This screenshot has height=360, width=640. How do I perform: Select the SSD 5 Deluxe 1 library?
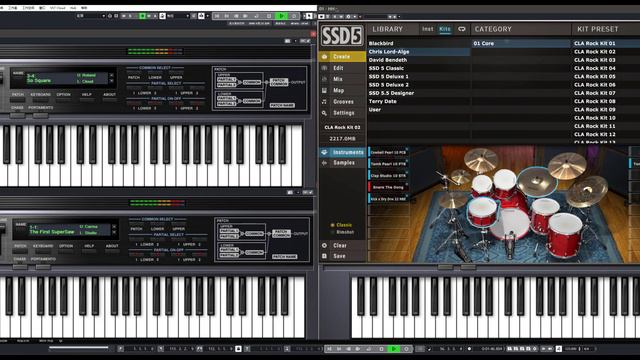[419, 76]
